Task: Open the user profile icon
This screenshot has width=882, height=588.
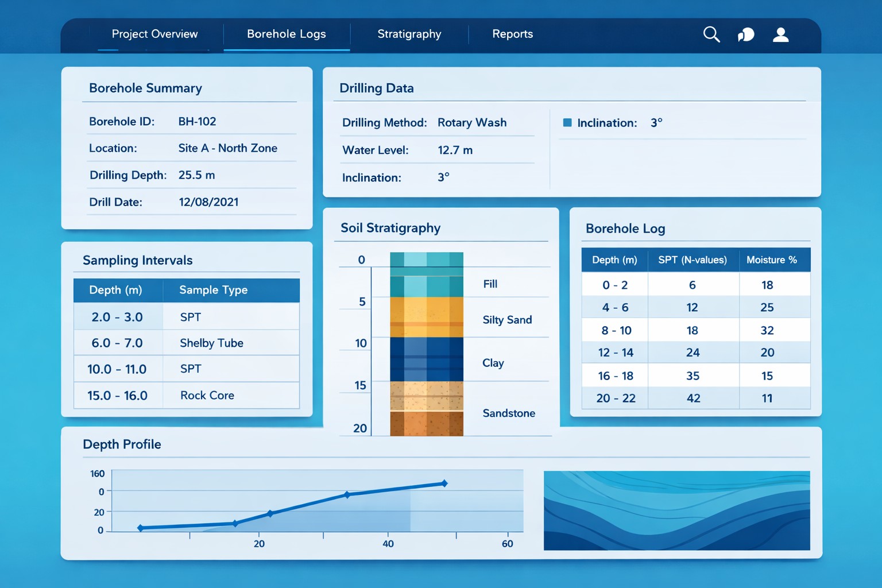Action: [780, 34]
